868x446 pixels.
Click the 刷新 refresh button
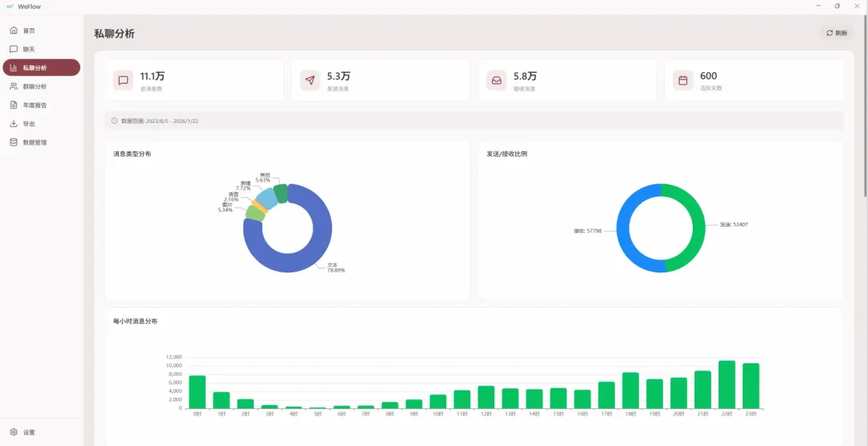[837, 33]
